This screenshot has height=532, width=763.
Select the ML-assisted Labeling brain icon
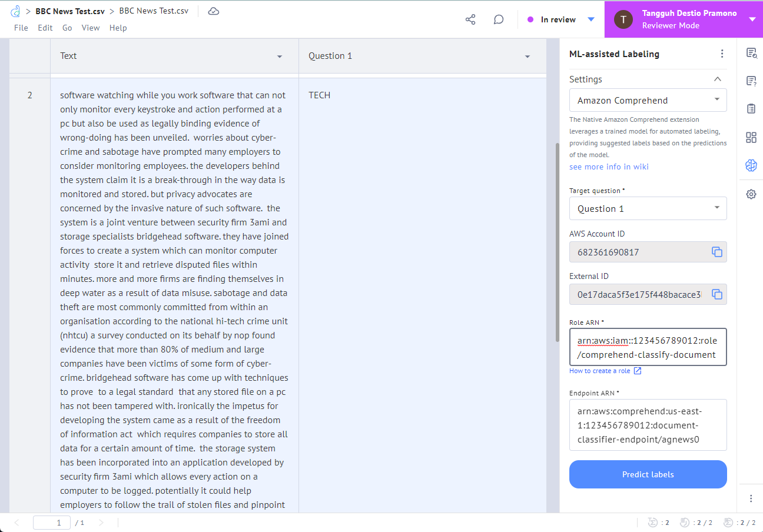click(751, 165)
